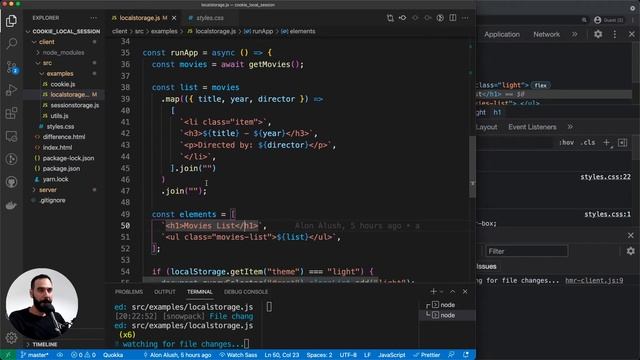Open Manage gear in activity bar
640x360 pixels.
pyautogui.click(x=11, y=338)
